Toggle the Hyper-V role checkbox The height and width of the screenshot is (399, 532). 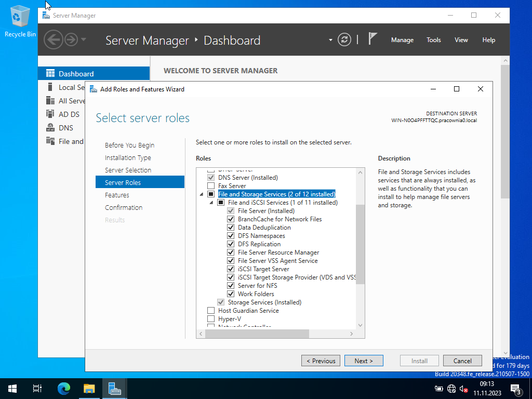pos(211,319)
